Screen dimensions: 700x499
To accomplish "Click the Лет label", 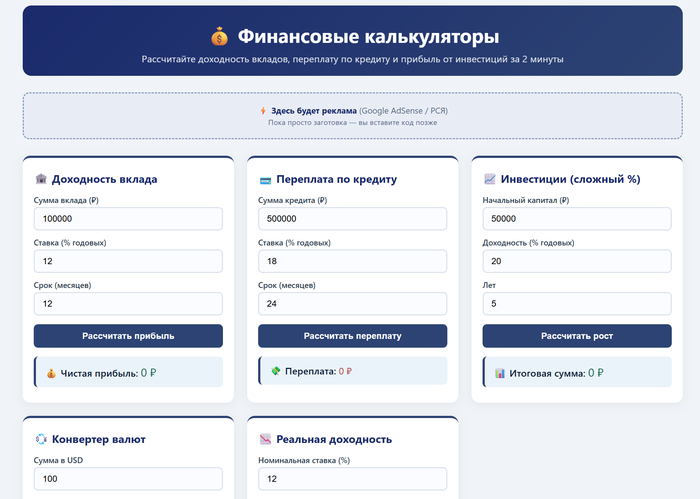I will point(489,285).
